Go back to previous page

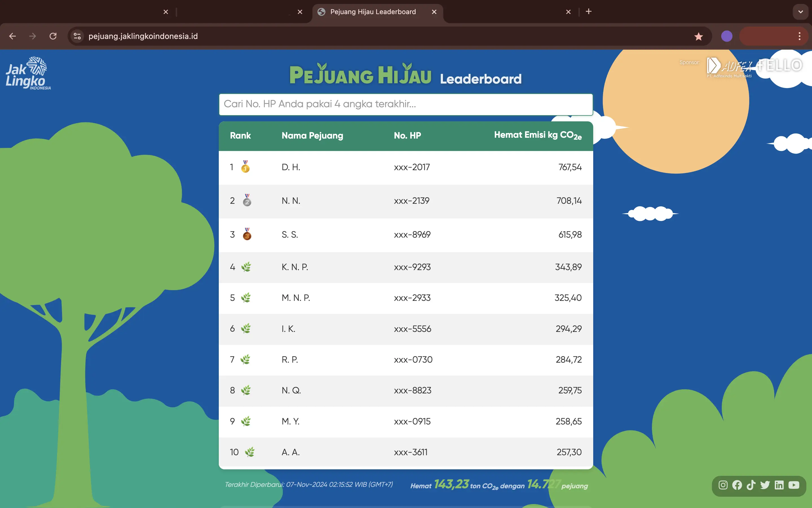coord(12,36)
